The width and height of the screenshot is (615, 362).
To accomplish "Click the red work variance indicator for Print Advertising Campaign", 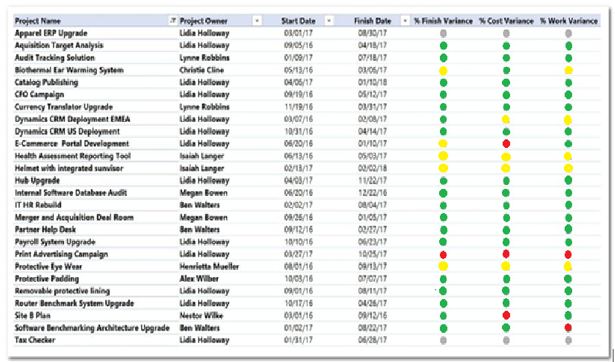I will point(568,255).
